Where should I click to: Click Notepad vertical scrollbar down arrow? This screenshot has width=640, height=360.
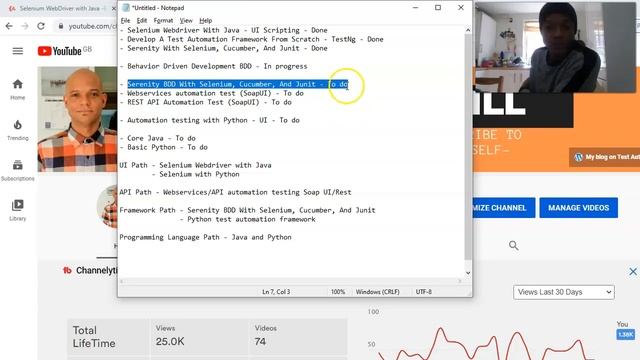[x=468, y=273]
